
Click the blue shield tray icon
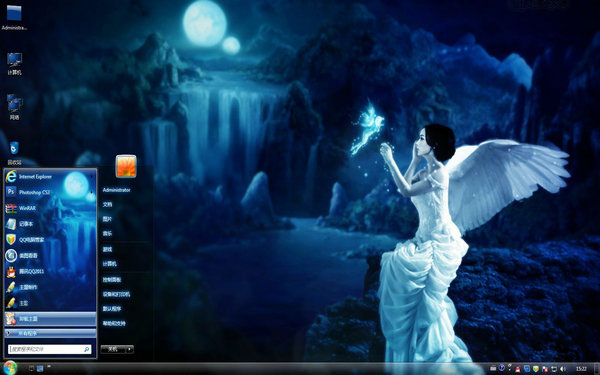point(527,368)
